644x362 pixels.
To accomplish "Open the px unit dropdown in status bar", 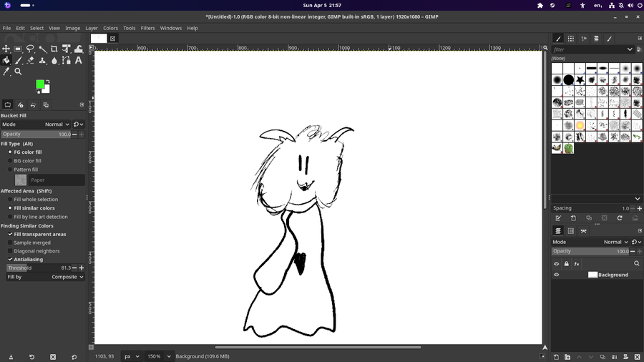I will [x=132, y=356].
